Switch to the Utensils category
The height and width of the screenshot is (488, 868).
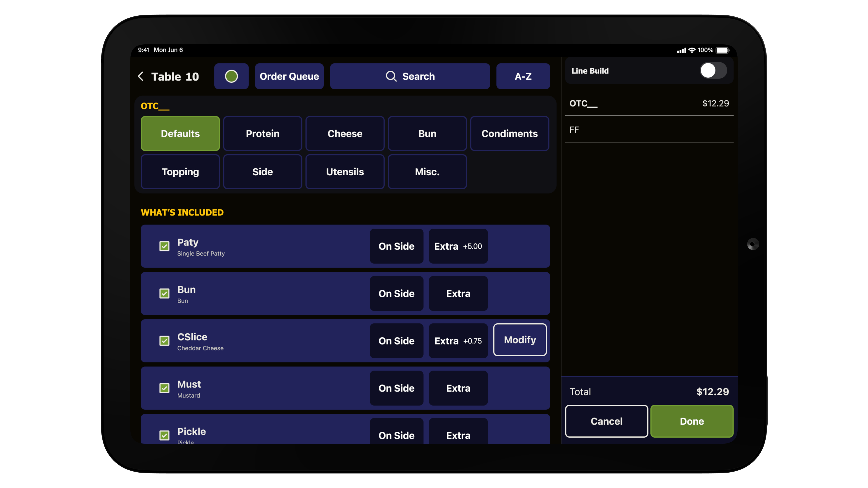tap(345, 172)
